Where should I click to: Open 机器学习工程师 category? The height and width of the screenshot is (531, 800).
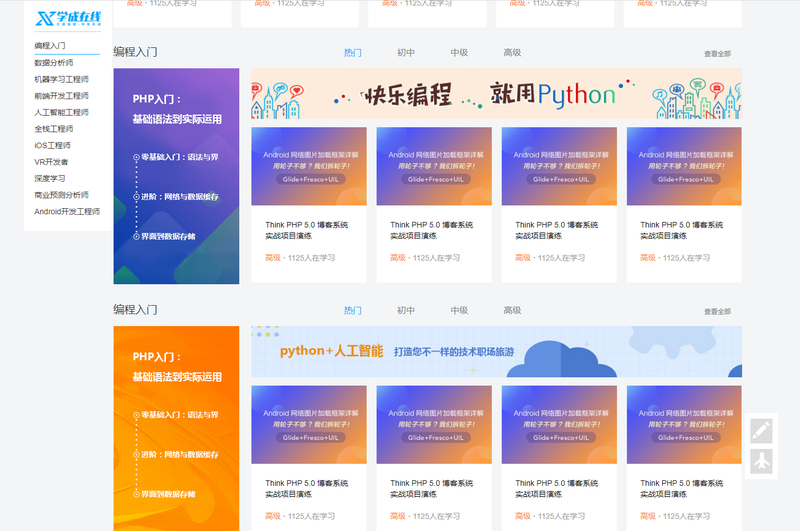pyautogui.click(x=61, y=79)
